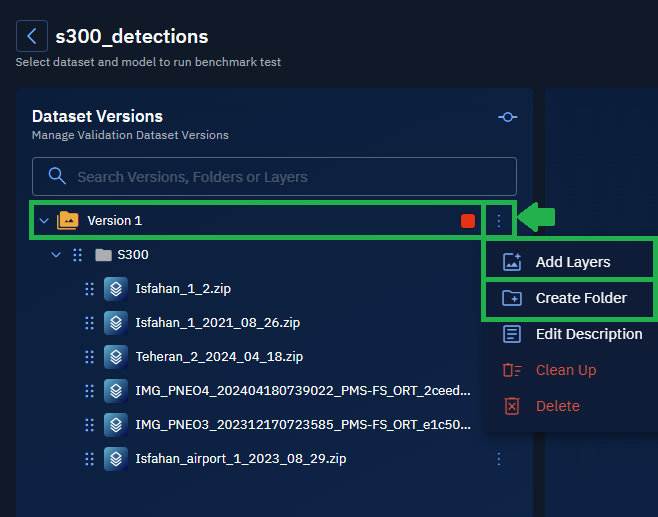Screen dimensions: 658x517
Task: Click drag handle of Isfahan_1_2021_08_26.zip
Action: point(89,323)
